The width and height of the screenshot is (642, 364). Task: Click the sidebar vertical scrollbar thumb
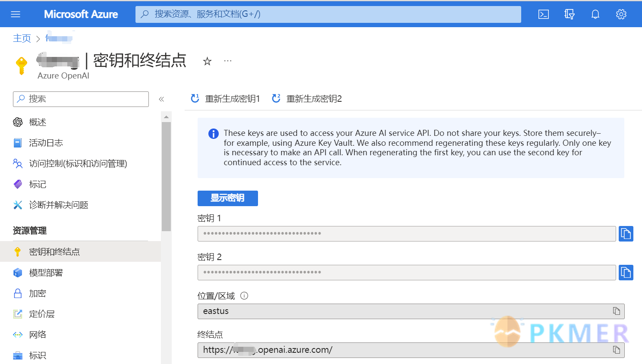(166, 177)
